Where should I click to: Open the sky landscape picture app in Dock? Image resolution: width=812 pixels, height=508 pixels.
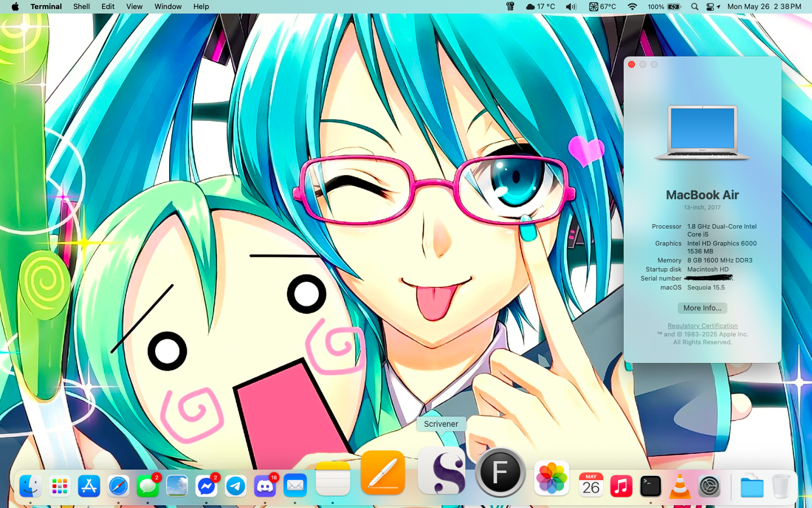(177, 486)
